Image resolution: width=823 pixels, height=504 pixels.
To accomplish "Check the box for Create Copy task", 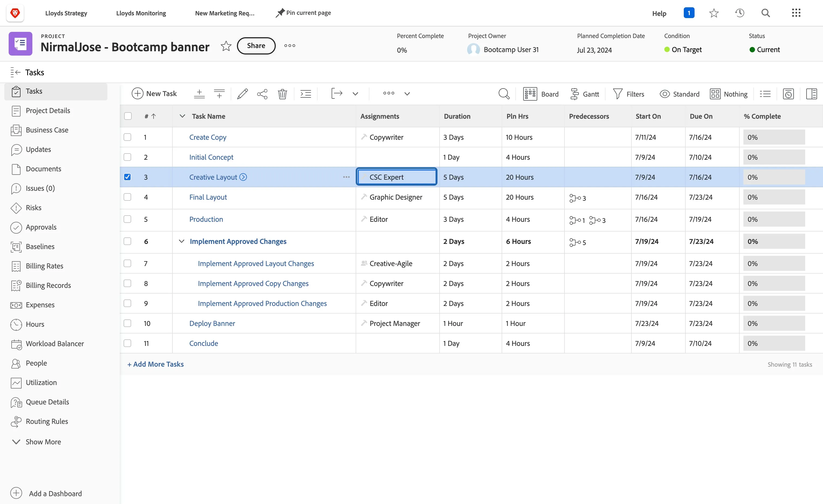I will (x=127, y=137).
